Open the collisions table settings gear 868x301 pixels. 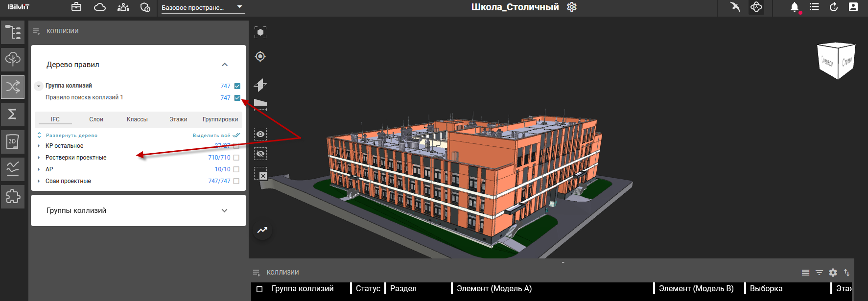click(833, 273)
